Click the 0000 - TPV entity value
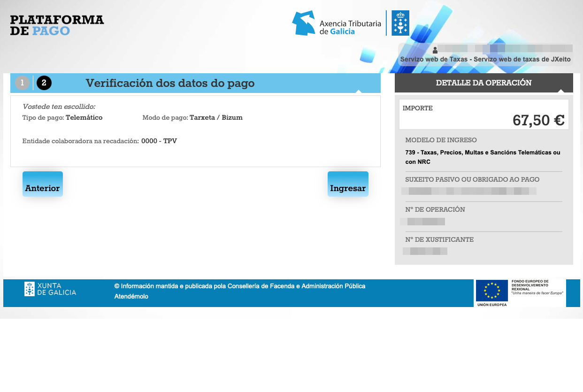Screen dimensions: 583x392 [159, 141]
